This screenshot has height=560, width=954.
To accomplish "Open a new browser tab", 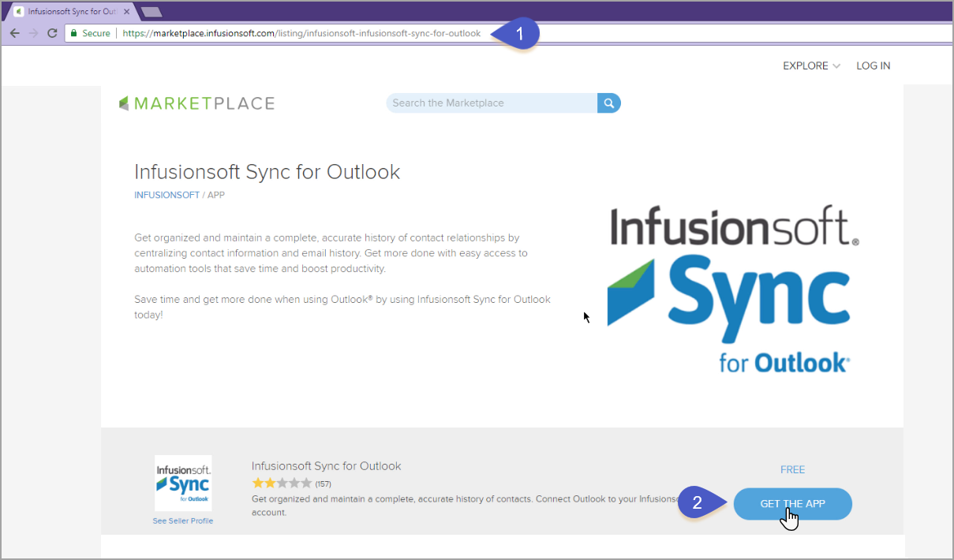I will (x=151, y=12).
